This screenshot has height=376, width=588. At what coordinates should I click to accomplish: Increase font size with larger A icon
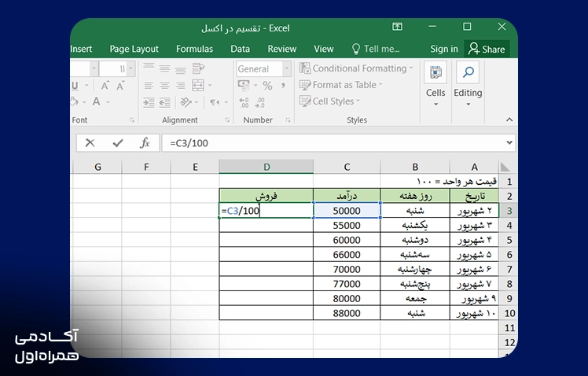tap(105, 86)
